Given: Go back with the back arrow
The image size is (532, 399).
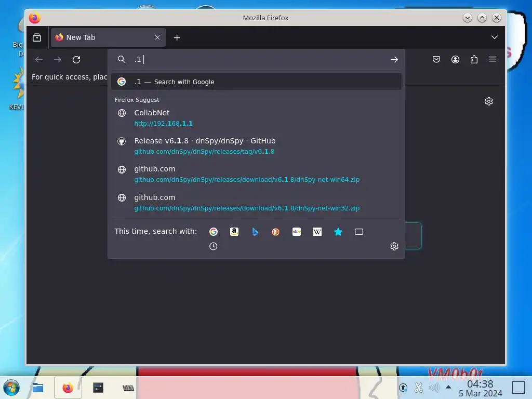Looking at the screenshot, I should 39,60.
